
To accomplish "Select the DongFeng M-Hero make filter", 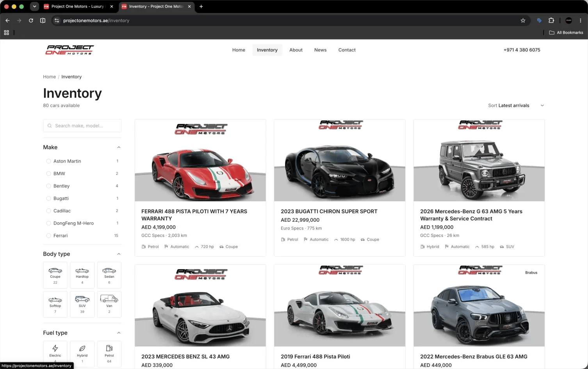I will click(x=82, y=223).
